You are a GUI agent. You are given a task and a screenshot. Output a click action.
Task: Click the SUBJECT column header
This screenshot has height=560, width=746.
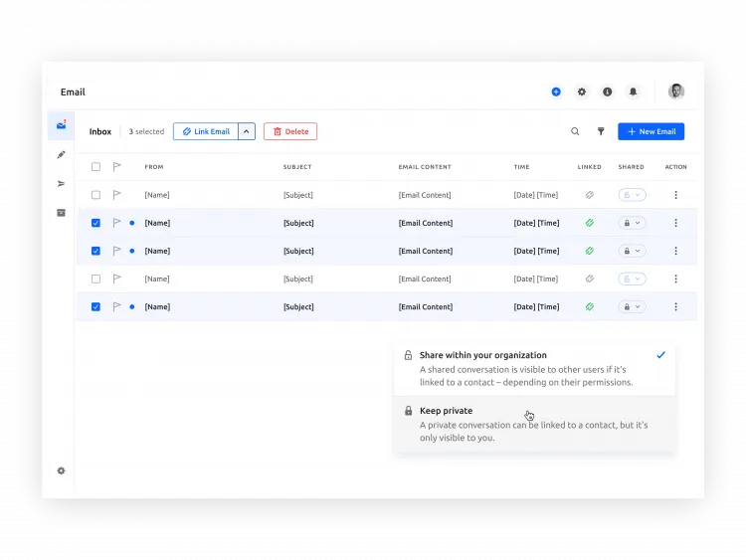click(x=297, y=167)
